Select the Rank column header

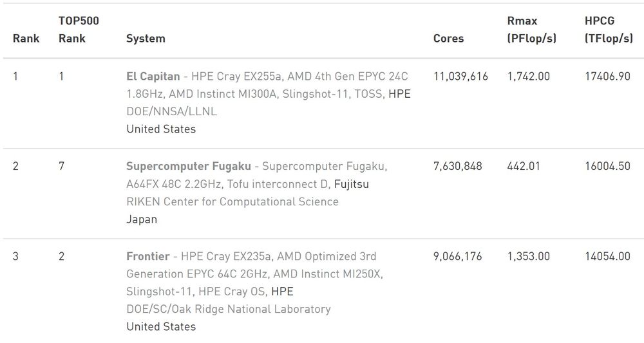[26, 39]
